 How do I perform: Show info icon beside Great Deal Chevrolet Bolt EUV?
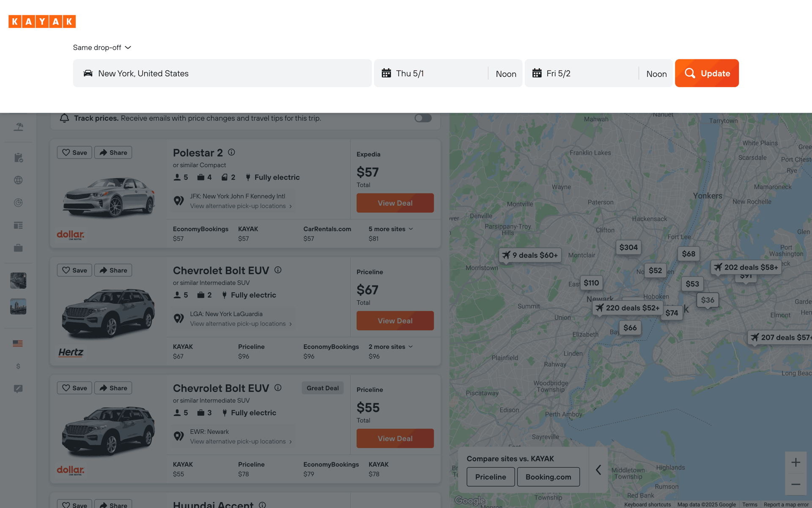click(x=278, y=387)
